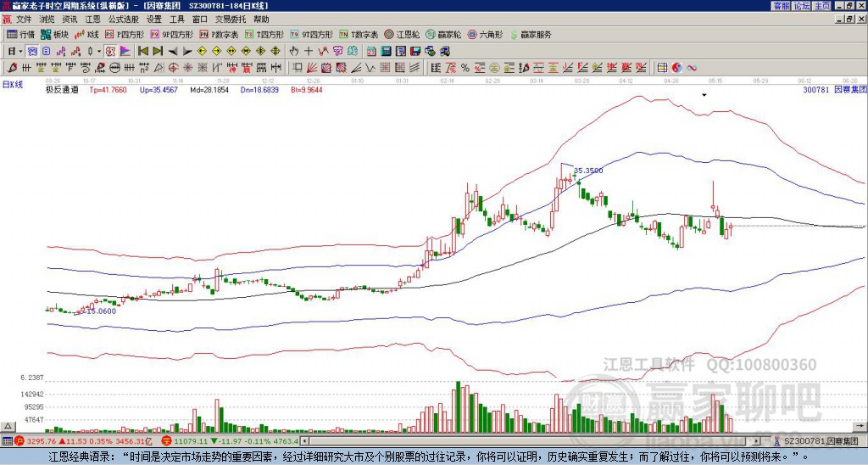Image resolution: width=868 pixels, height=465 pixels.
Task: Click the black right arrow icon
Action: coord(187,52)
